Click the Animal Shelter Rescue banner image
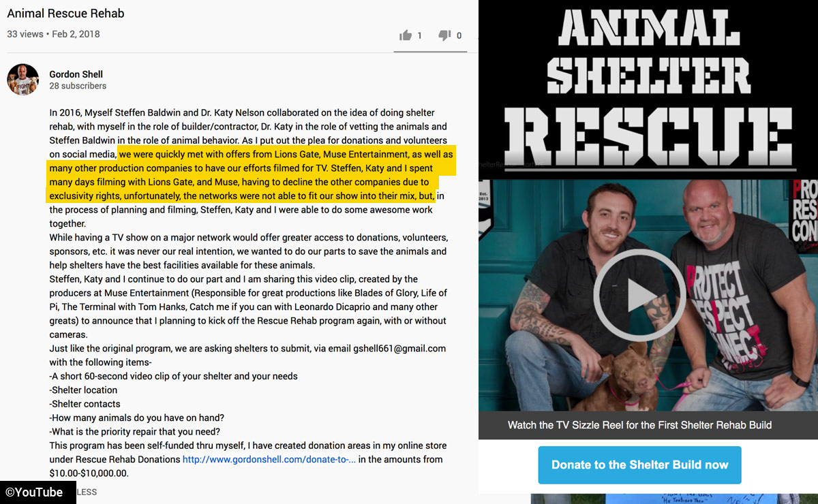Viewport: 818px width, 504px height. click(x=648, y=89)
